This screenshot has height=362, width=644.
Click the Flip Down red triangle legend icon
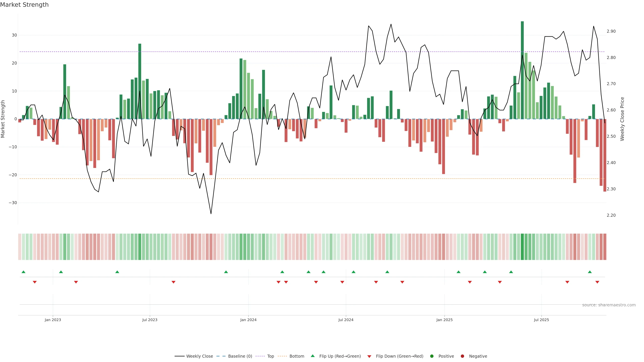pyautogui.click(x=369, y=356)
